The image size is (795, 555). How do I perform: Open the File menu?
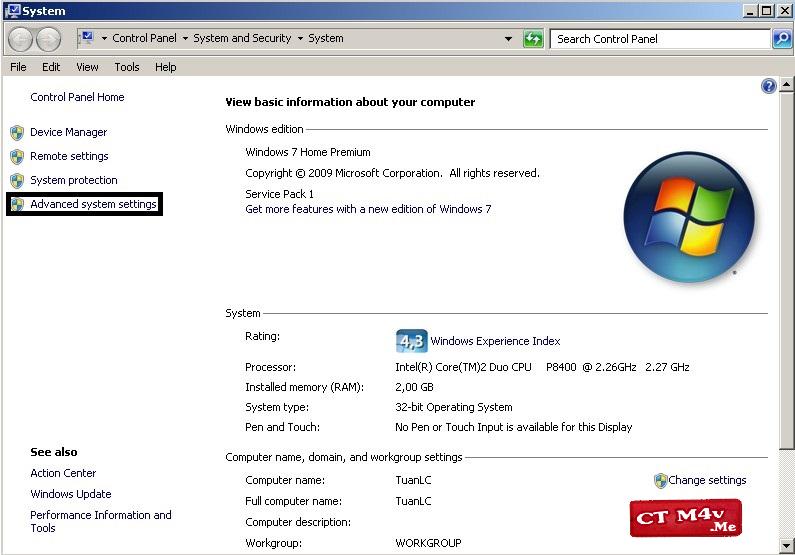tap(18, 67)
